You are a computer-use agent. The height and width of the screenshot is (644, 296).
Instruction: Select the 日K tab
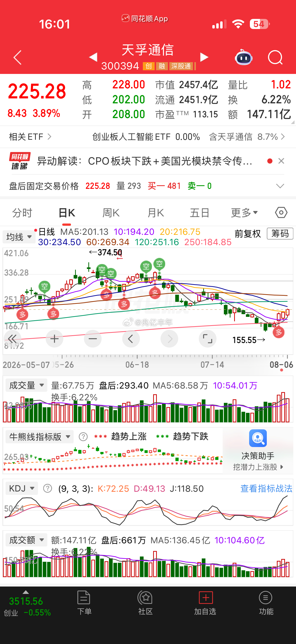67,213
